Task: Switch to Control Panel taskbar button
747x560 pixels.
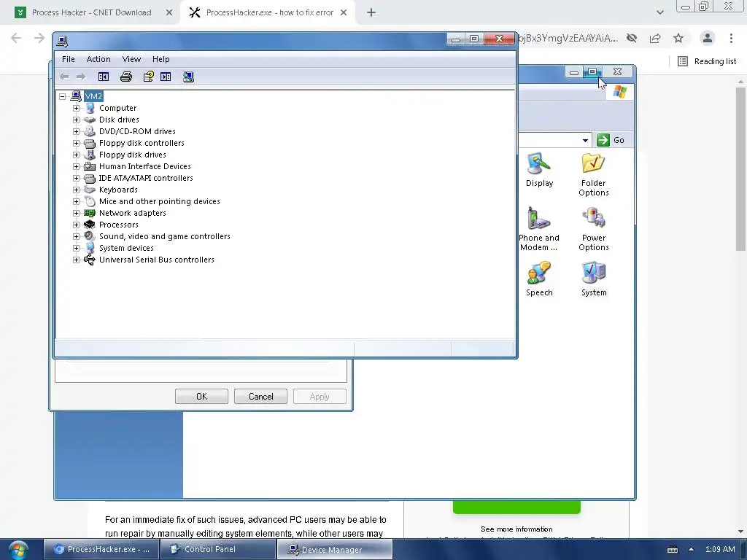Action: (x=218, y=549)
